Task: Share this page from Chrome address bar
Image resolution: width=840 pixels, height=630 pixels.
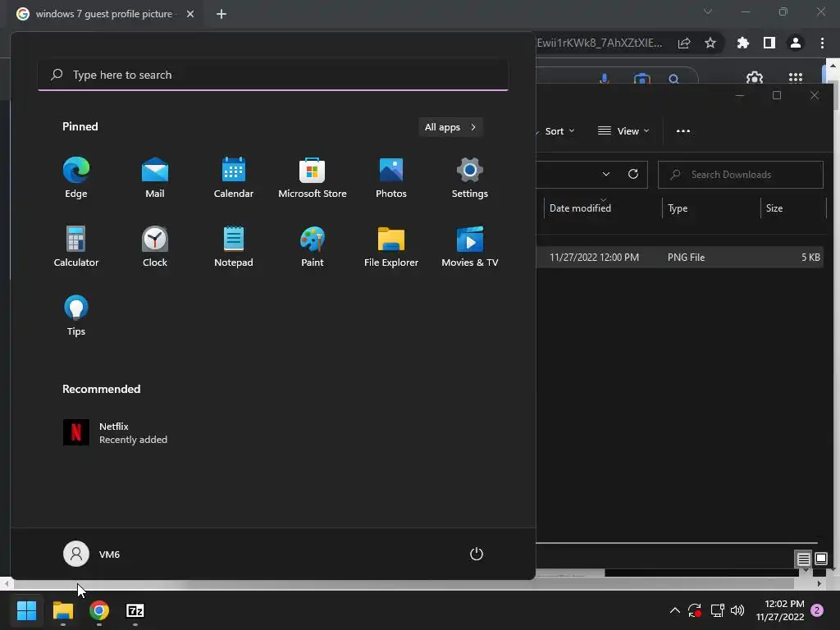Action: tap(684, 43)
